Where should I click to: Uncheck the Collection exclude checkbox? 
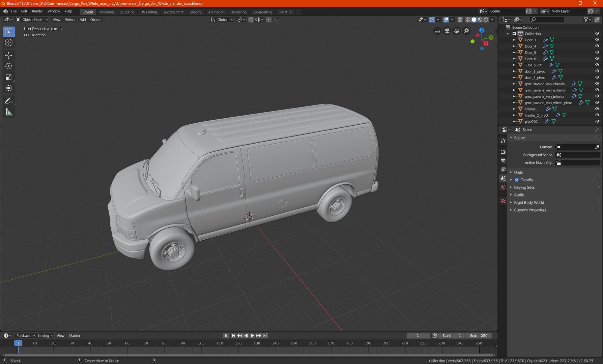(514, 34)
